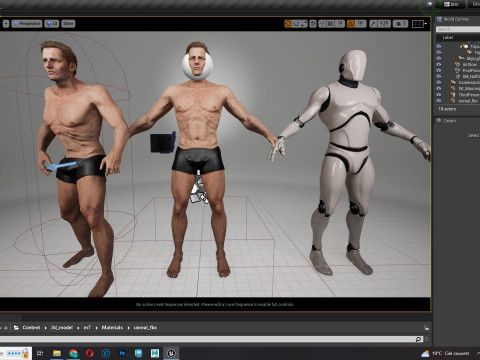This screenshot has width=480, height=360.
Task: Open the rotation snap angle value menu
Action: 360,24
